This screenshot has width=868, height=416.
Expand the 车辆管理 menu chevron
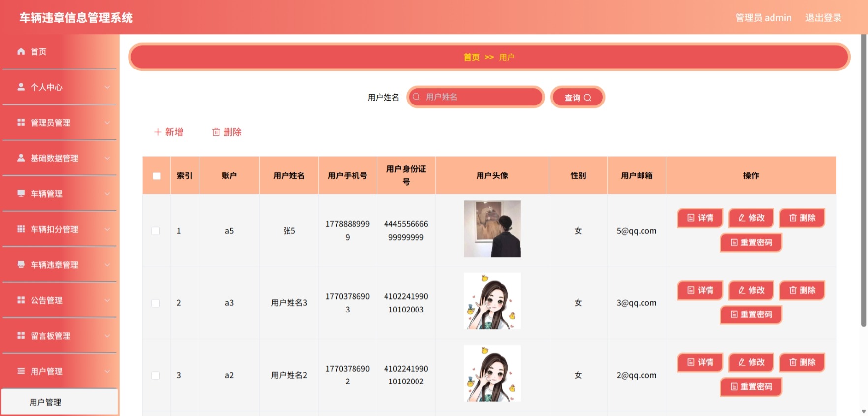coord(107,194)
